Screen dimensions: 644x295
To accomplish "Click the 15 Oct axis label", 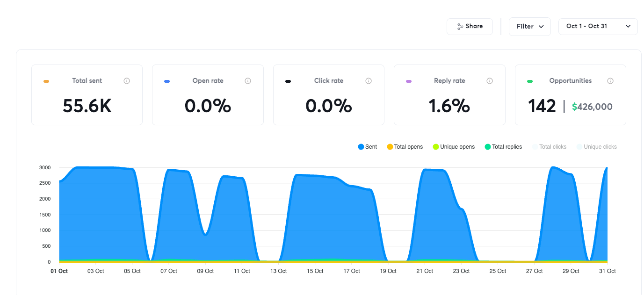I will coord(315,271).
